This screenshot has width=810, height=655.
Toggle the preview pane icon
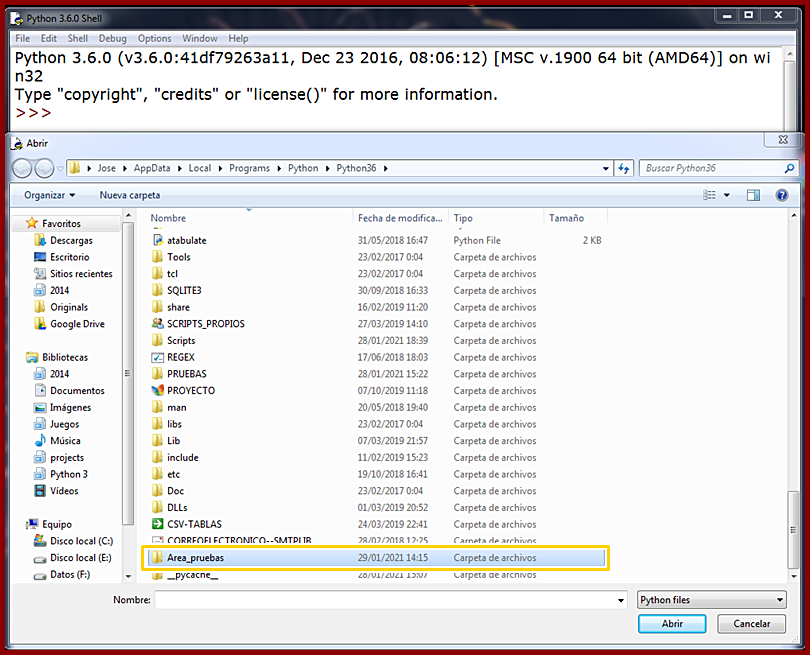[x=753, y=195]
